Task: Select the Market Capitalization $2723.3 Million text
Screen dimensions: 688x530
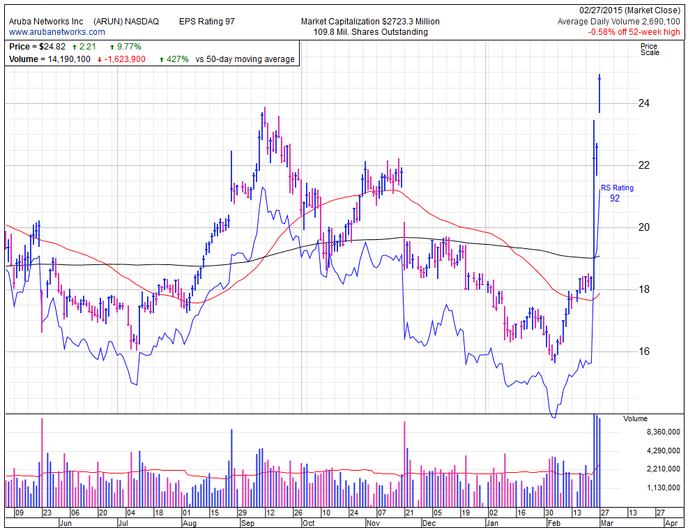Action: coord(370,21)
